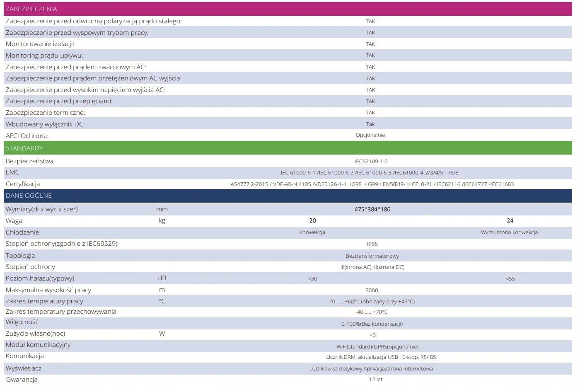Select the 'Zużycie własne(noc)' label
Screen dimensions: 580x392
(35, 334)
